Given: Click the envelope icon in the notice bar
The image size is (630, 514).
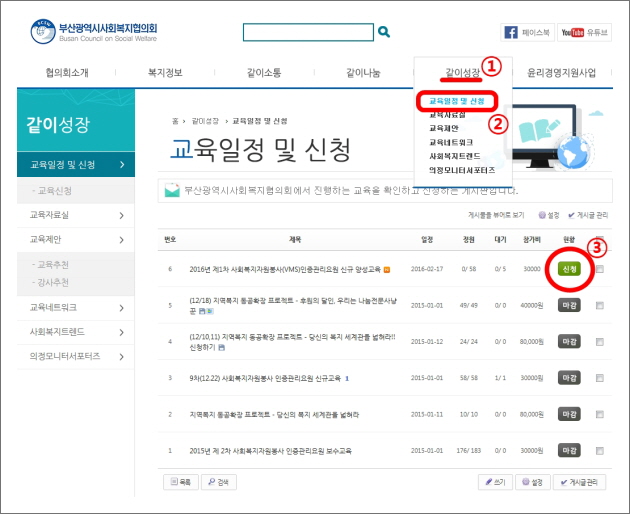Looking at the screenshot, I should pos(172,190).
